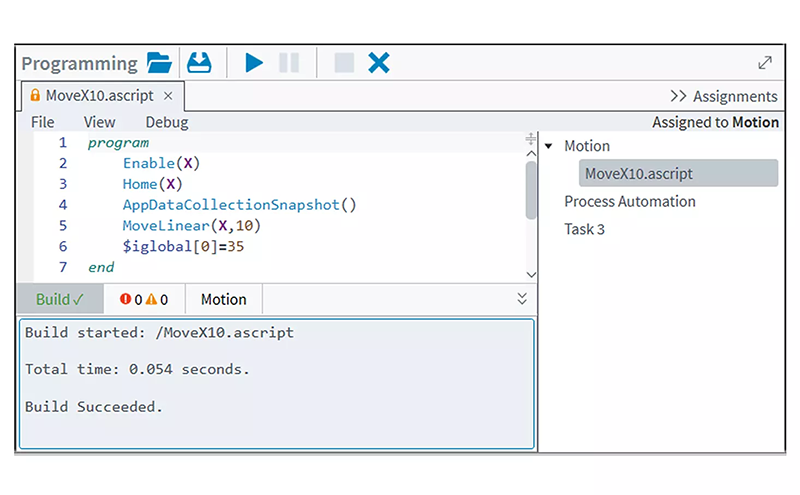
Task: Click the code editor vertical scrollbar
Action: [531, 190]
